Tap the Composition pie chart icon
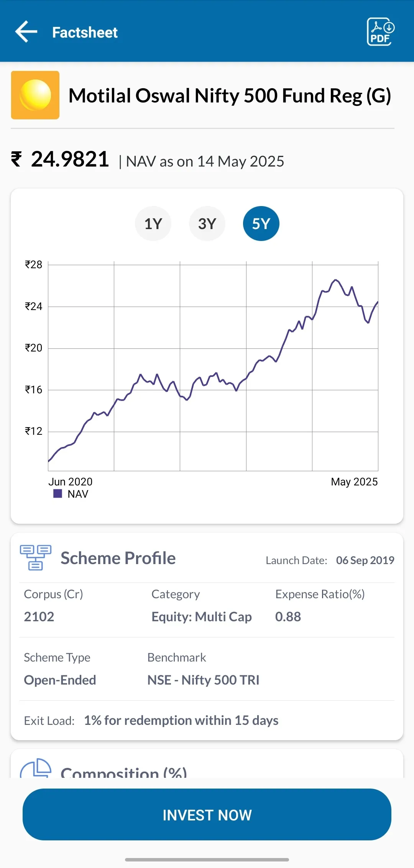Viewport: 414px width, 868px height. point(36,768)
